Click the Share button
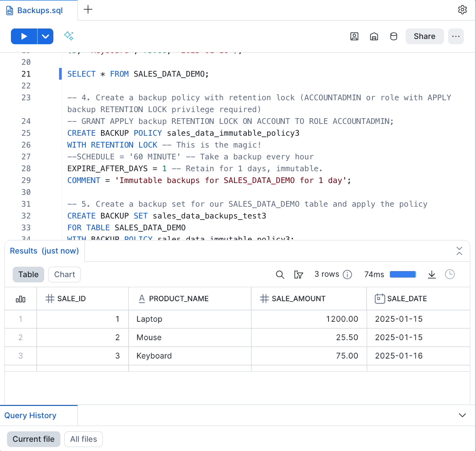This screenshot has height=451, width=476. point(424,36)
